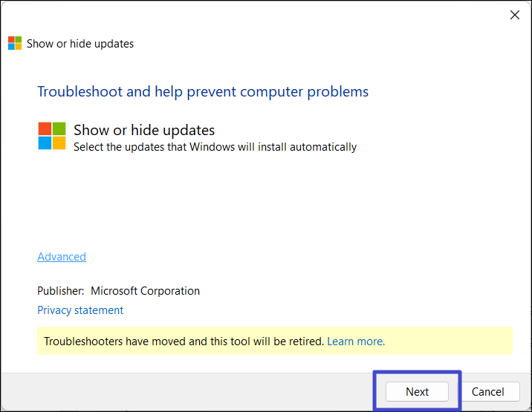The image size is (532, 412).
Task: Click the 'Publisher:' label
Action: [x=61, y=291]
